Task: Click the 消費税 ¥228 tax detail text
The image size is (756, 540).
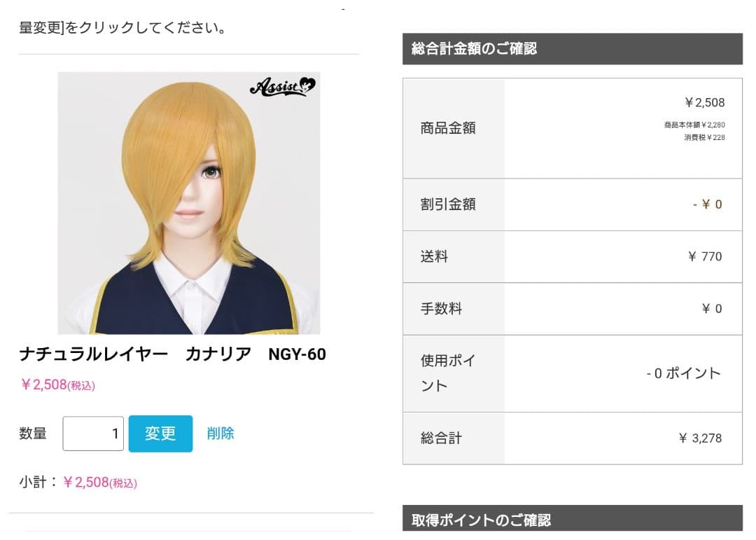Action: point(704,137)
